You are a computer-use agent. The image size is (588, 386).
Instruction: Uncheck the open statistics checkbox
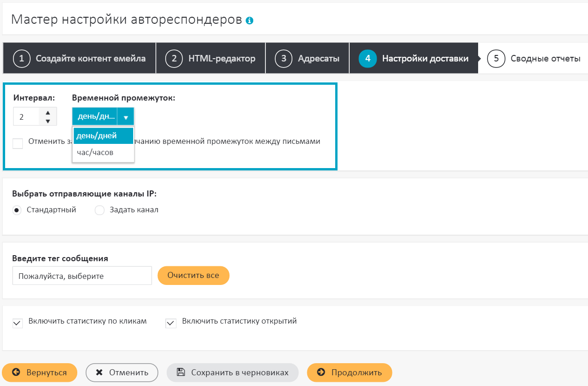pos(171,323)
